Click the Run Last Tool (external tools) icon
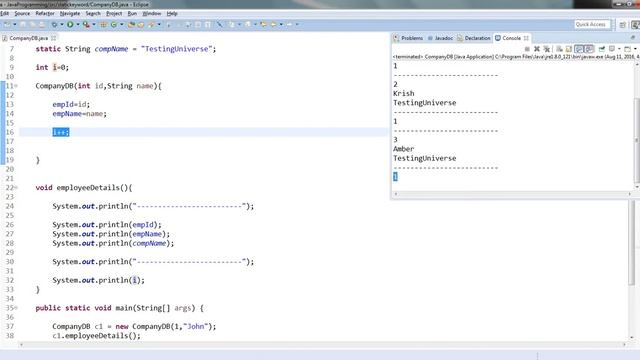Screen dimensions: 640x360 coord(86,24)
